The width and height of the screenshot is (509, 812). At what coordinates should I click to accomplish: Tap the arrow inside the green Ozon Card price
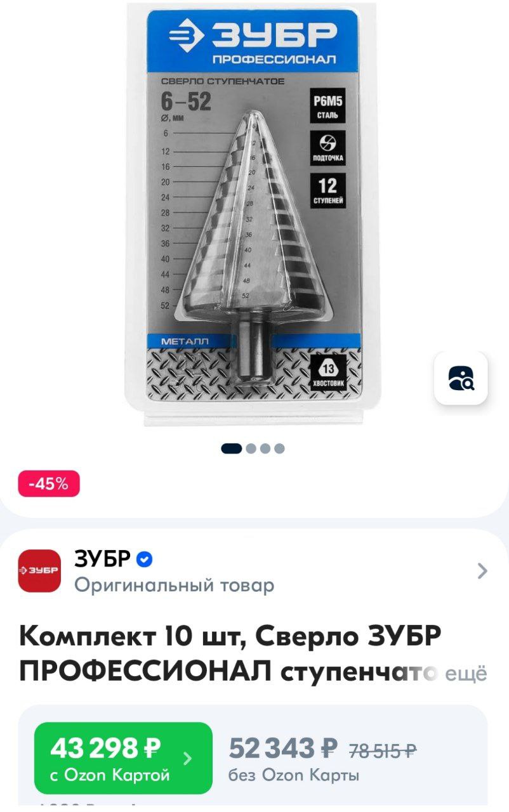188,758
